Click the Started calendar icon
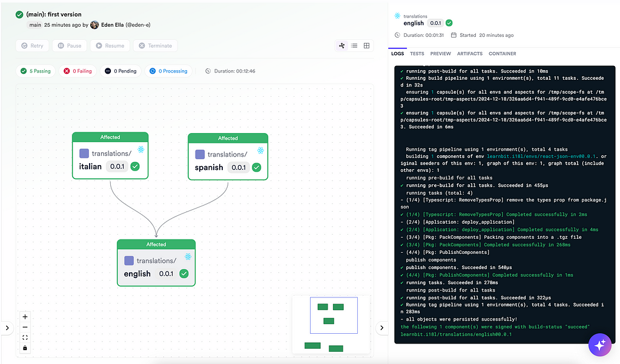 click(454, 35)
